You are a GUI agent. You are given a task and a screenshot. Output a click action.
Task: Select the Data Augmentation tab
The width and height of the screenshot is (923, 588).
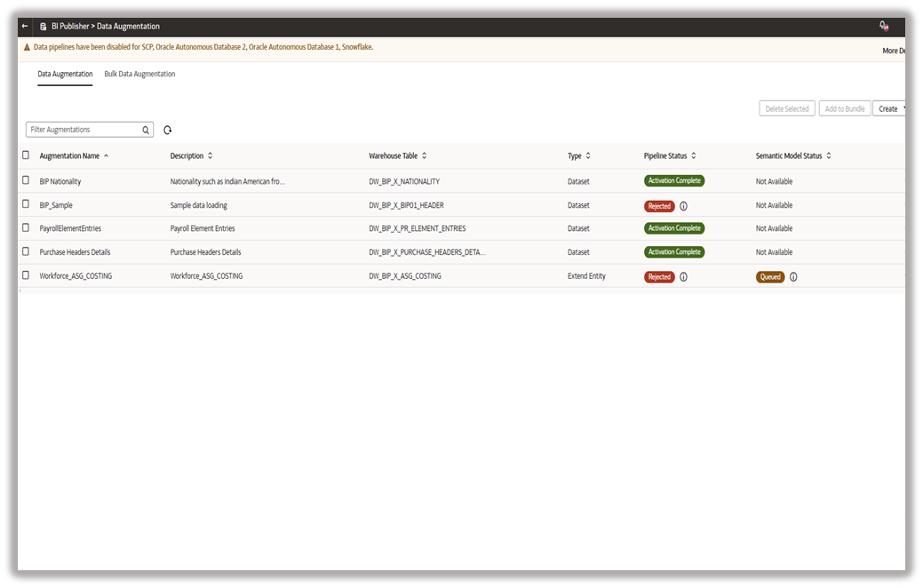point(64,74)
